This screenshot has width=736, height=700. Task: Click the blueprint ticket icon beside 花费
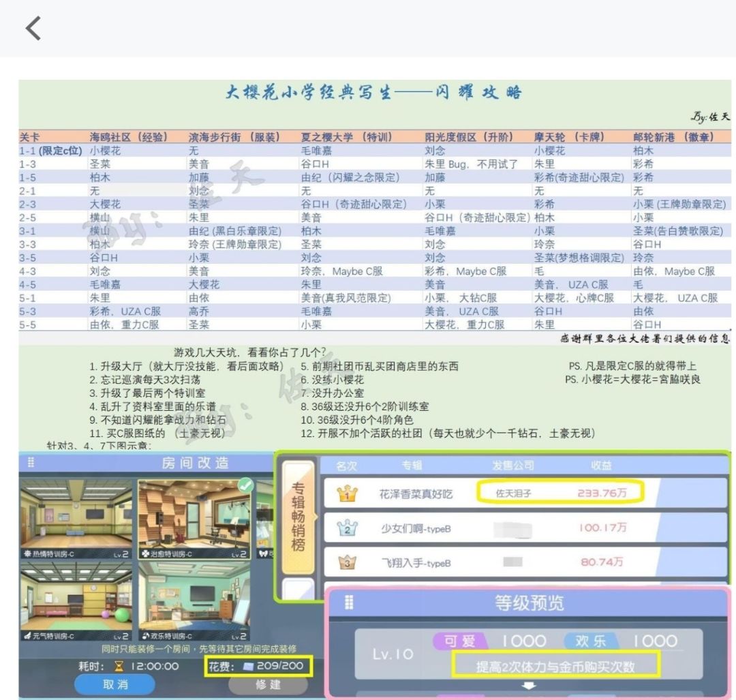248,666
